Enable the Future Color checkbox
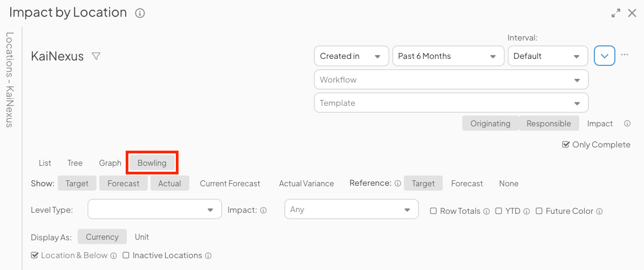 tap(539, 211)
